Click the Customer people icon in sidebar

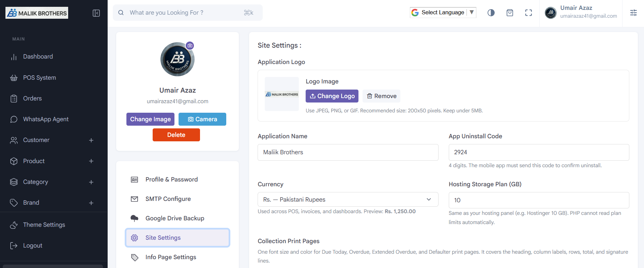[x=14, y=140]
